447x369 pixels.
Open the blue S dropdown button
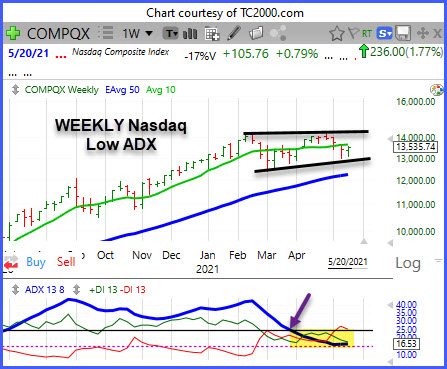click(385, 33)
